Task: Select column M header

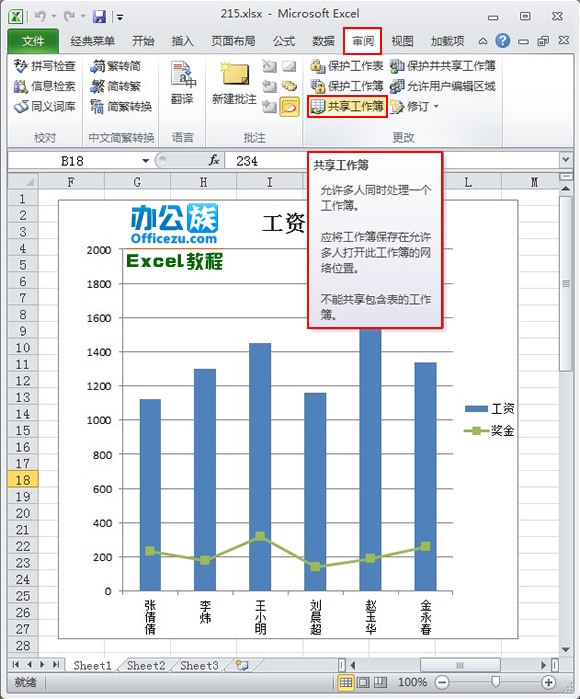Action: coord(534,182)
